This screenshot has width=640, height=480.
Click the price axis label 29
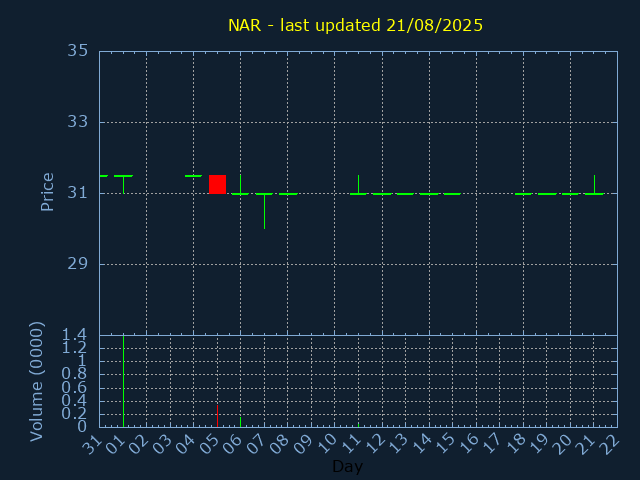(x=77, y=264)
